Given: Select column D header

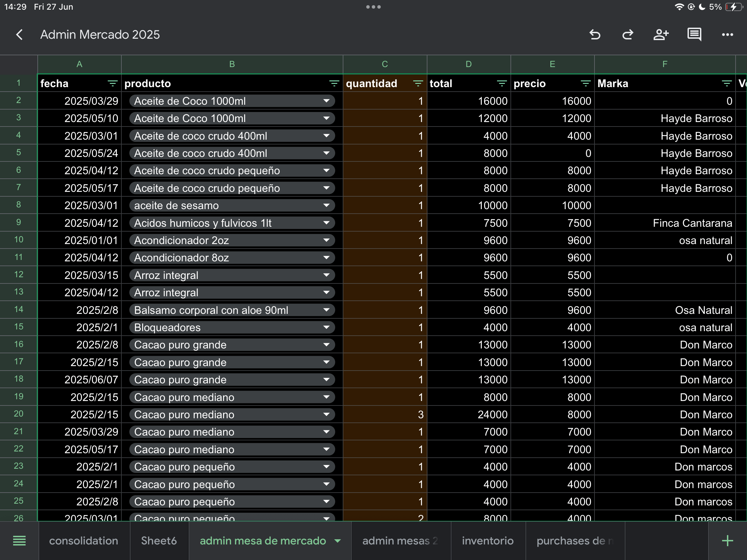Looking at the screenshot, I should (469, 64).
